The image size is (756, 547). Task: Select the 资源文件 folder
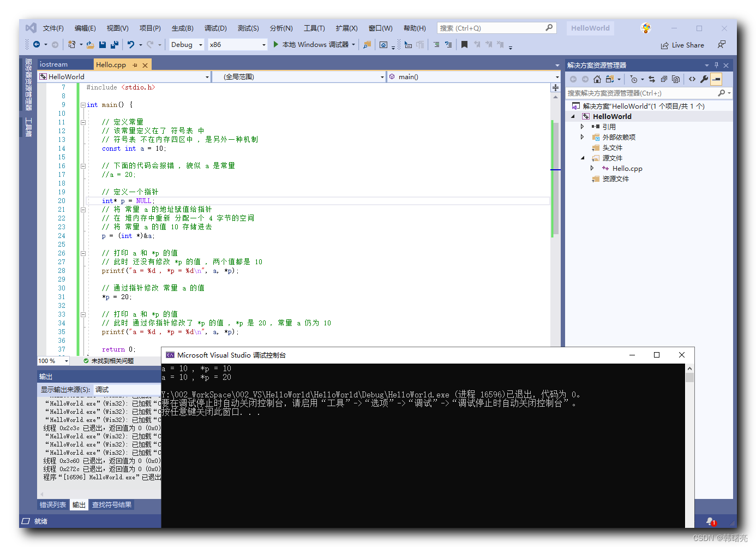tap(615, 179)
